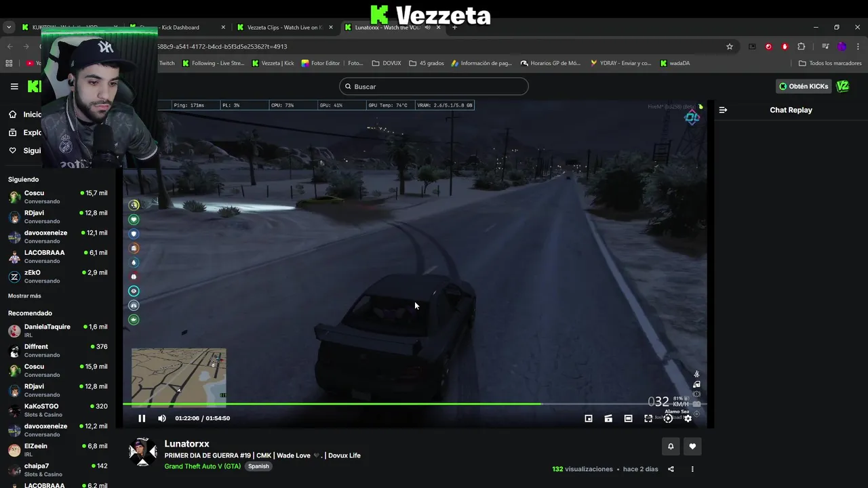The width and height of the screenshot is (868, 488).
Task: Open Coscu channel with 15,7 mil viewers
Action: (x=58, y=197)
